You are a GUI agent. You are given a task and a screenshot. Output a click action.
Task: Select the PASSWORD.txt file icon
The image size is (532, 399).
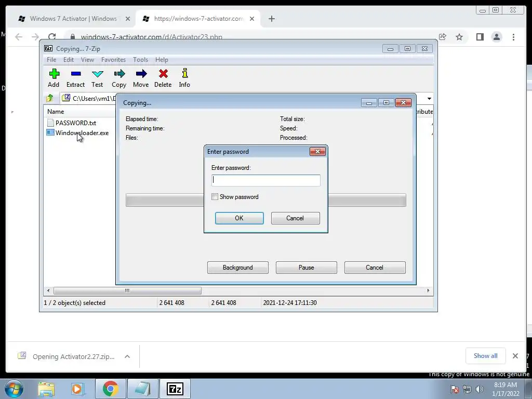click(50, 123)
